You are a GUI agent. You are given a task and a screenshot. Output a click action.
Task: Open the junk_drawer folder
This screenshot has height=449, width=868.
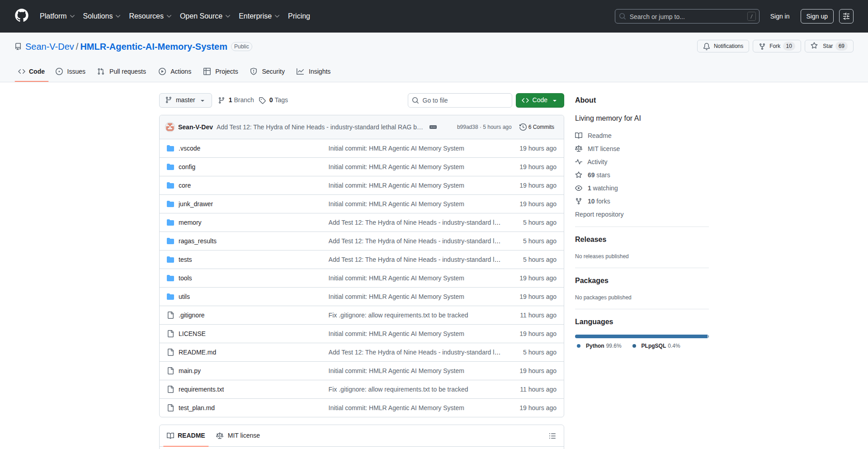[195, 204]
